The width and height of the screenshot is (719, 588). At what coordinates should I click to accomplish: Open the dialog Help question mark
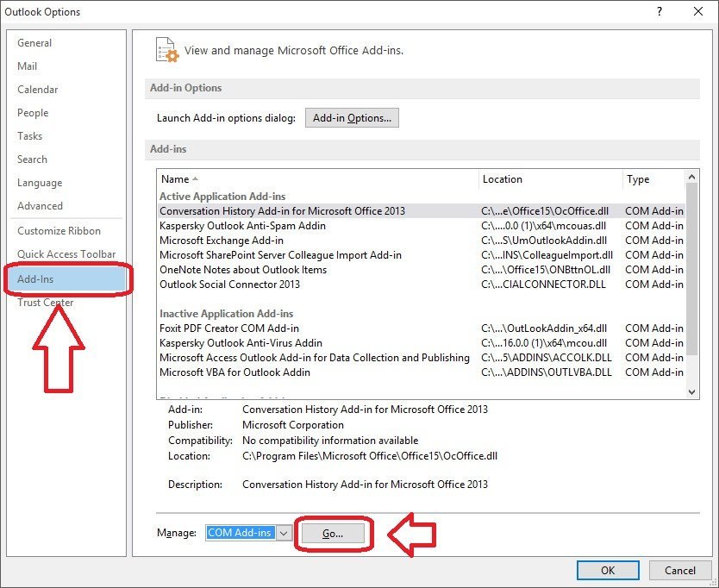(659, 11)
